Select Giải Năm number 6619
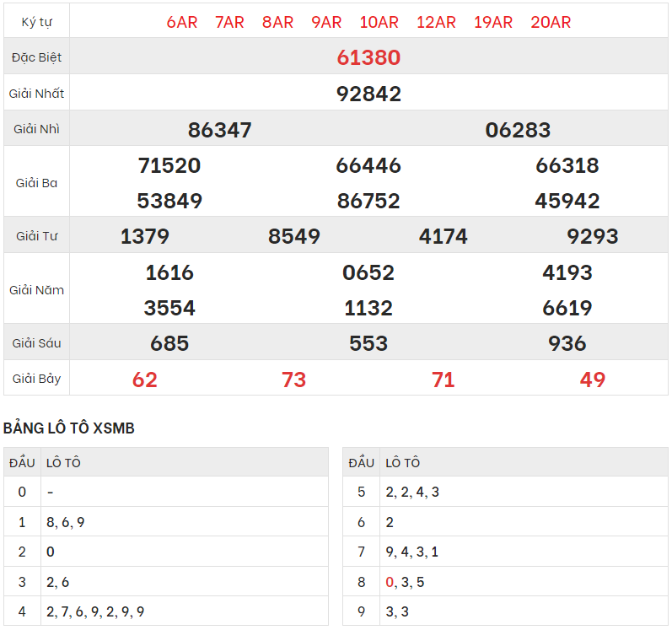 pos(567,309)
